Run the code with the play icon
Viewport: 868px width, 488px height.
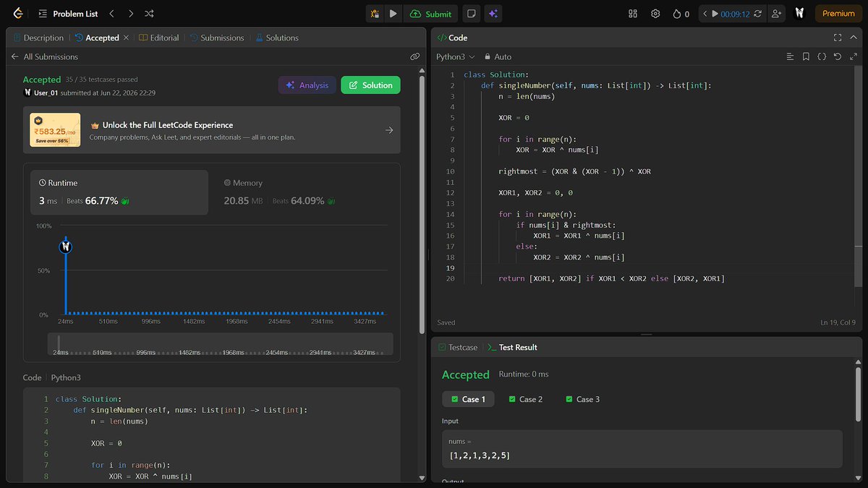[393, 13]
